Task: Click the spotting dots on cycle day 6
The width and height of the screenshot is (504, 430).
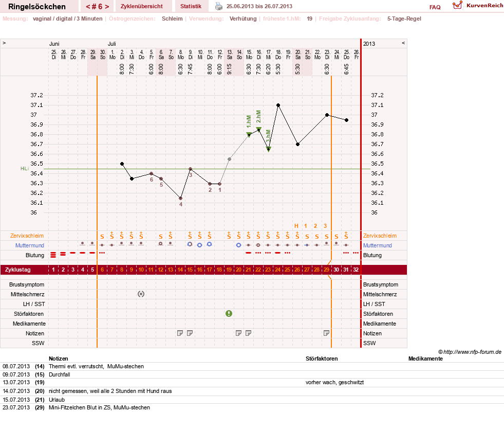Action: pos(102,253)
